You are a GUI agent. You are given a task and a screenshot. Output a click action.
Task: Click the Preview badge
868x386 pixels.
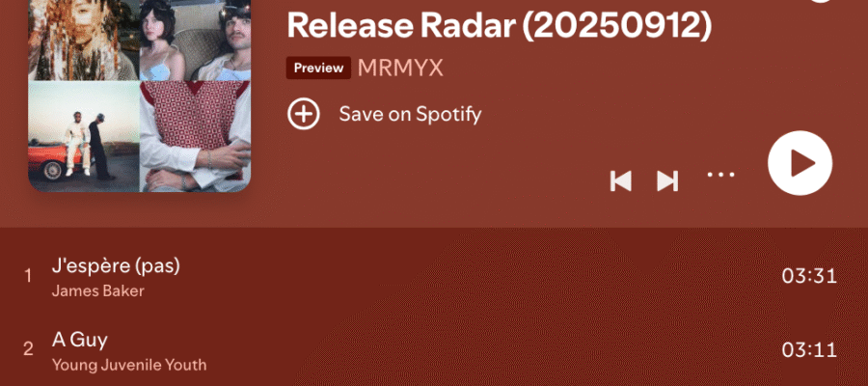coord(318,69)
